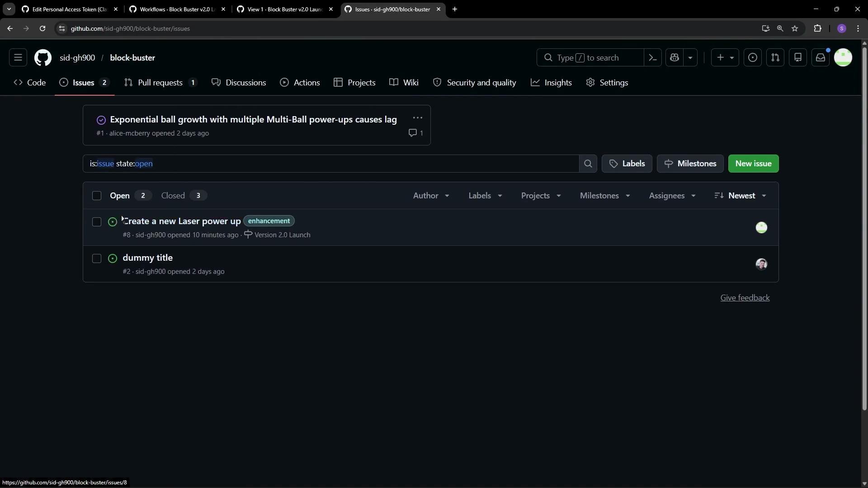868x488 pixels.
Task: Open the Newest sort dropdown
Action: tap(741, 196)
